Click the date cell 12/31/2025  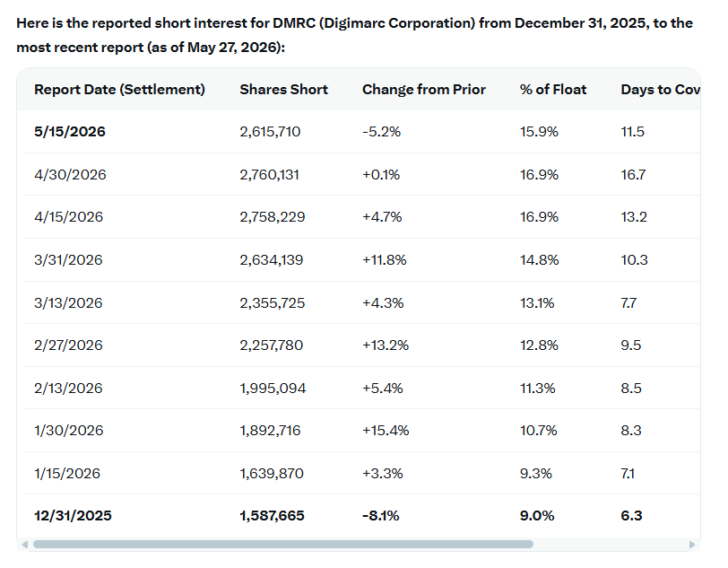click(x=73, y=515)
